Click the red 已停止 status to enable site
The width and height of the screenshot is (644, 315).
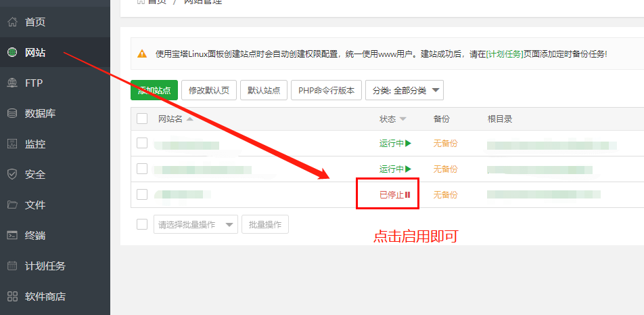[x=394, y=194]
